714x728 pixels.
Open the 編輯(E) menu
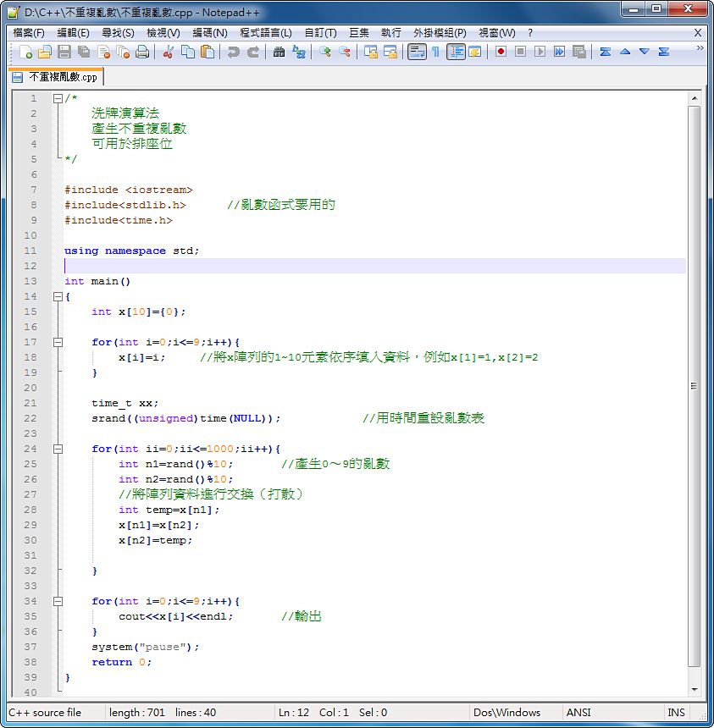tap(73, 33)
